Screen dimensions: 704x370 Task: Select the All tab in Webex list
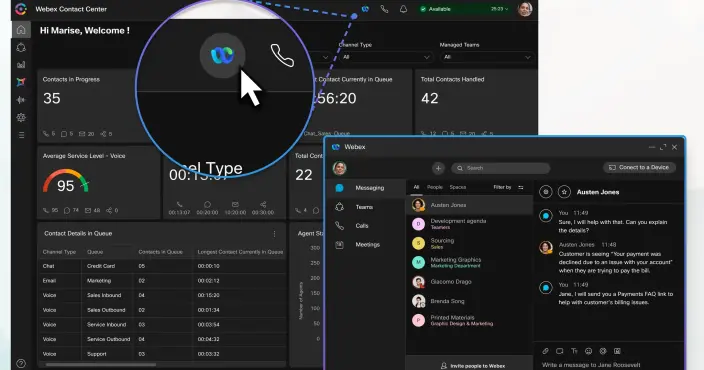tap(416, 187)
